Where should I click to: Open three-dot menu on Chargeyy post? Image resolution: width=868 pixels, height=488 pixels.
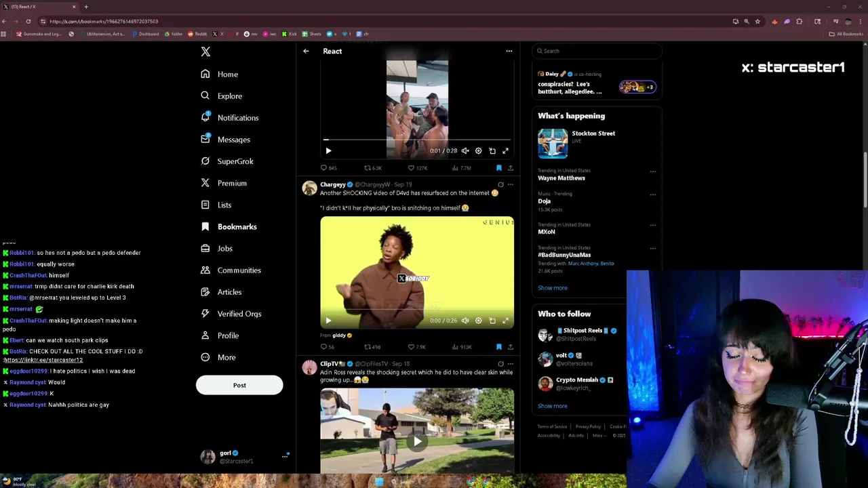511,184
